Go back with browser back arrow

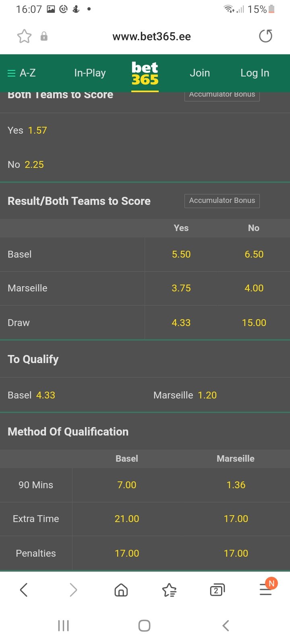[24, 590]
